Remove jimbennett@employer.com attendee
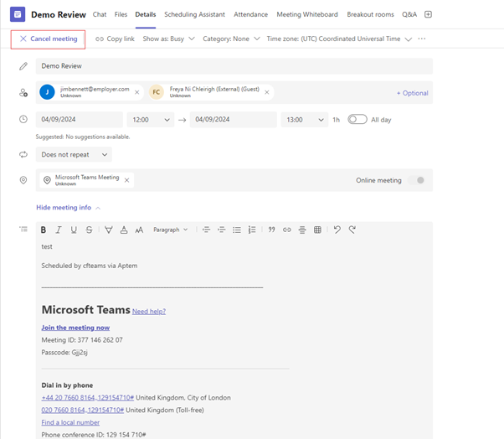Screen dimensions: 504x439 click(x=137, y=92)
